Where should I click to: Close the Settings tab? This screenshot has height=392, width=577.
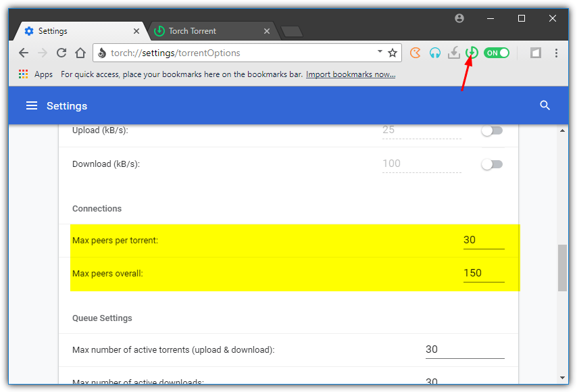click(x=136, y=31)
